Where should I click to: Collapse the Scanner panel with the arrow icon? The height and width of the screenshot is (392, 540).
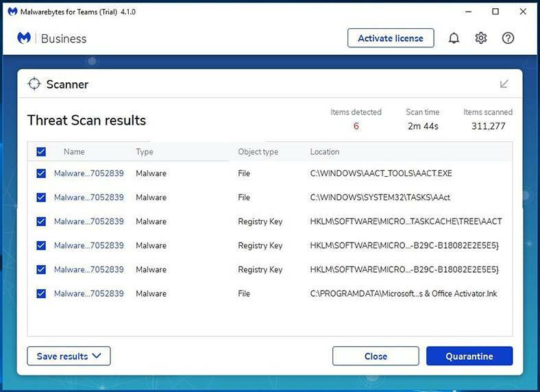pos(504,84)
